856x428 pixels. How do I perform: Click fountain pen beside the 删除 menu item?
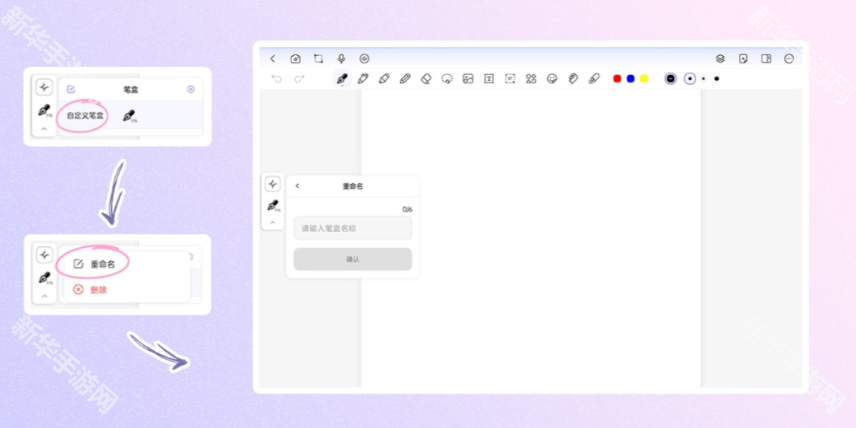[x=45, y=278]
